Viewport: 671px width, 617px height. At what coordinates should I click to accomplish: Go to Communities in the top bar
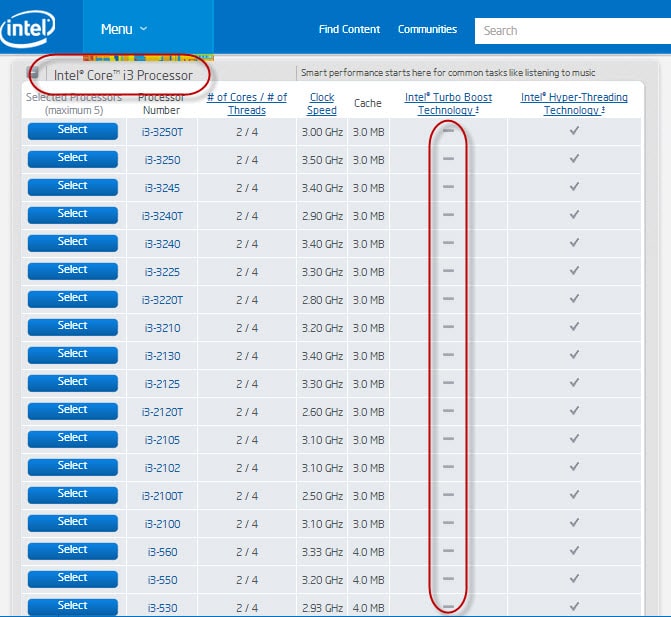[x=427, y=30]
